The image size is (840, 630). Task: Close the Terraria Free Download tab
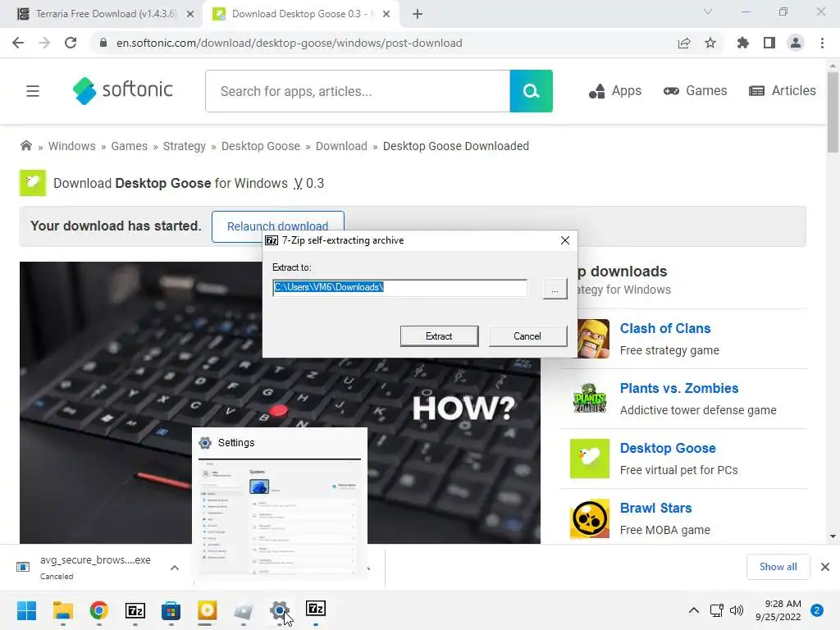[189, 15]
